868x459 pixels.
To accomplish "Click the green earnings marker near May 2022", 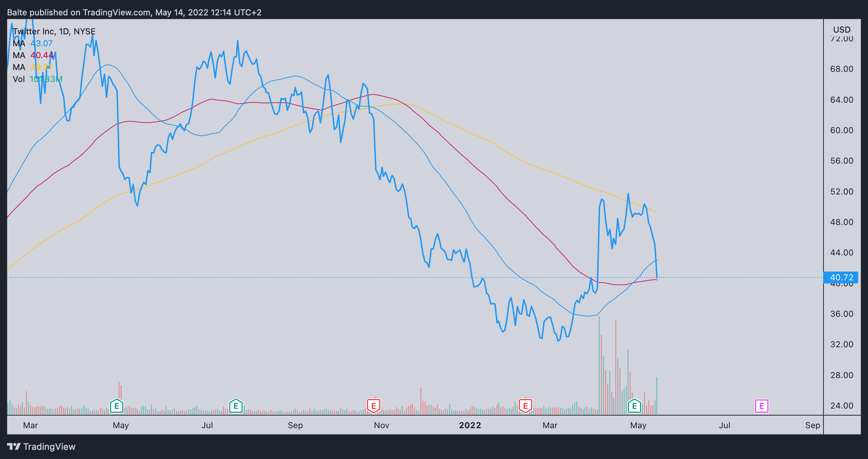I will click(x=635, y=406).
